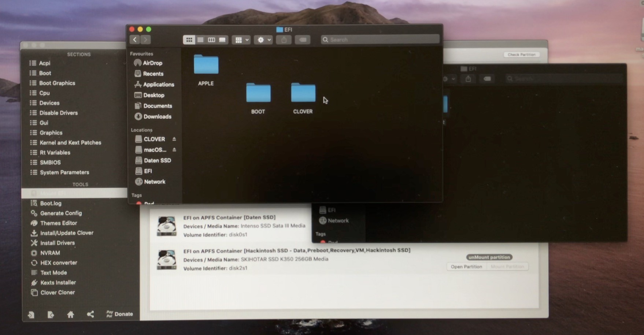644x335 pixels.
Task: Select Network in front Finder sidebar
Action: coord(150,182)
